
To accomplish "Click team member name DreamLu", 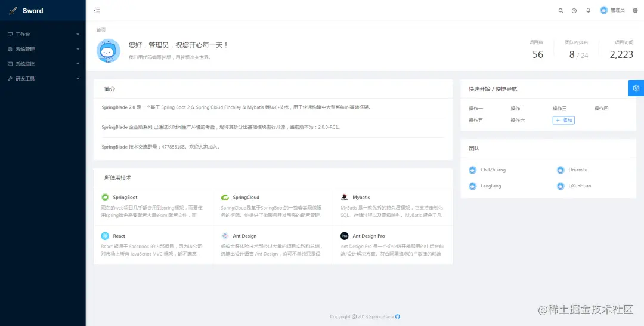I will (578, 170).
